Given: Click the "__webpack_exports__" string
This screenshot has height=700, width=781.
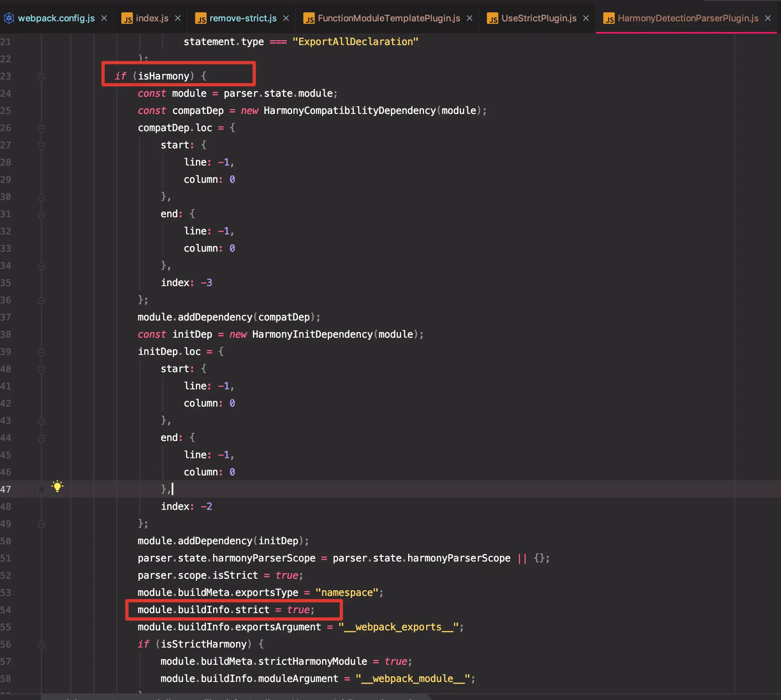Looking at the screenshot, I should (399, 627).
